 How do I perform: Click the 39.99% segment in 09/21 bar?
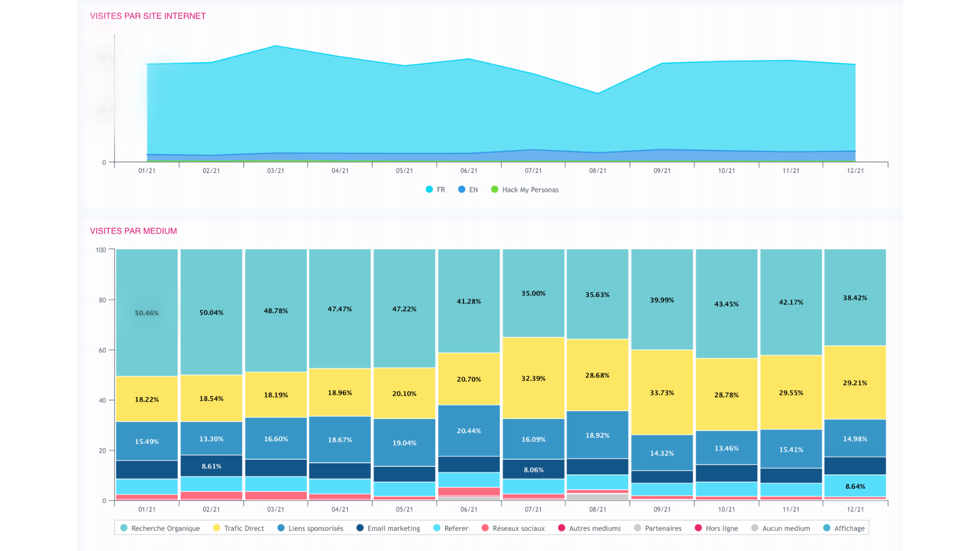pos(662,299)
